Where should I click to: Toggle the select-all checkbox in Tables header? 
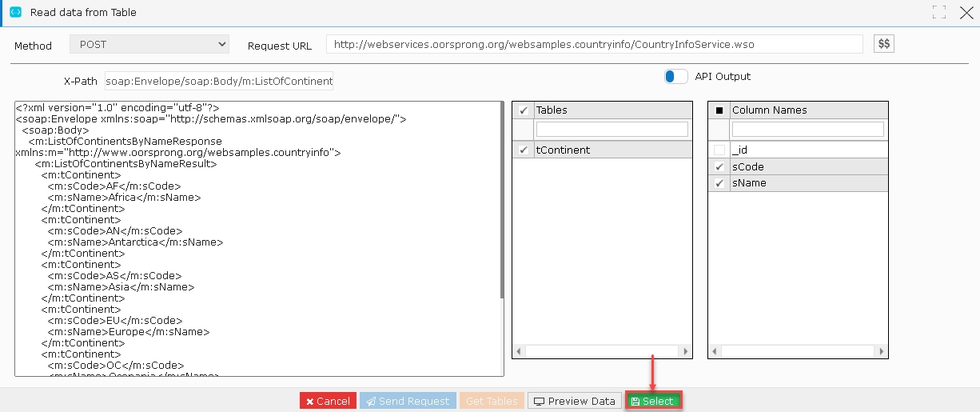click(524, 110)
